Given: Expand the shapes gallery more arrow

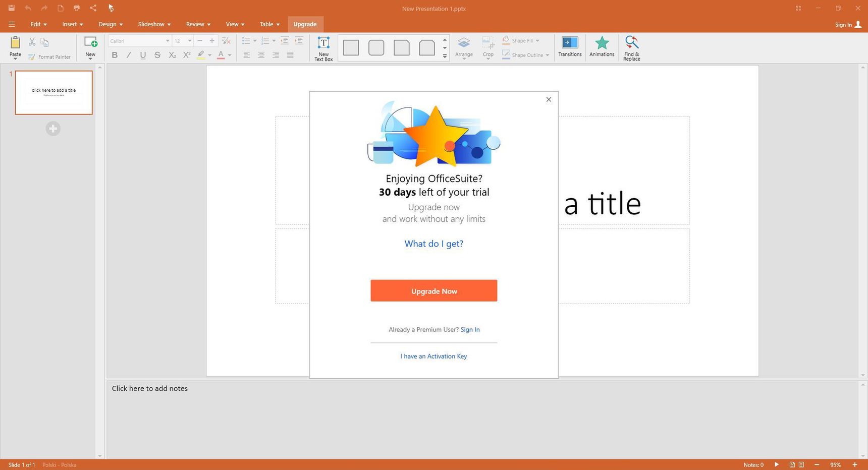Looking at the screenshot, I should pyautogui.click(x=445, y=56).
